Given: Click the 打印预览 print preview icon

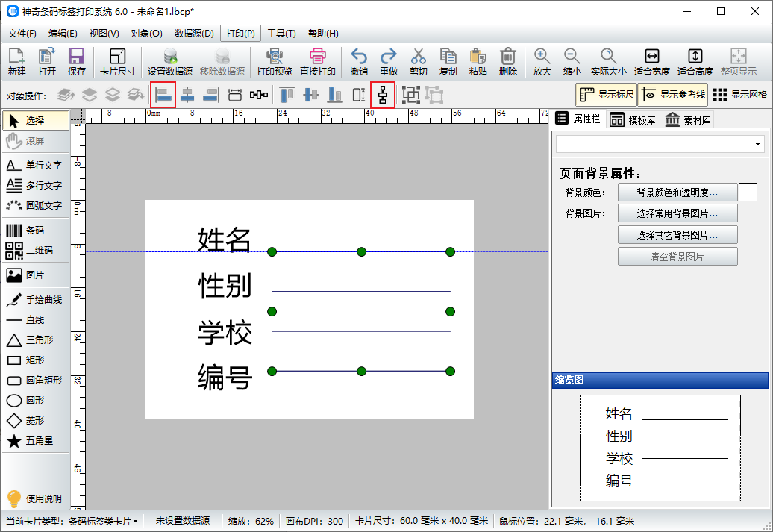Looking at the screenshot, I should point(274,62).
